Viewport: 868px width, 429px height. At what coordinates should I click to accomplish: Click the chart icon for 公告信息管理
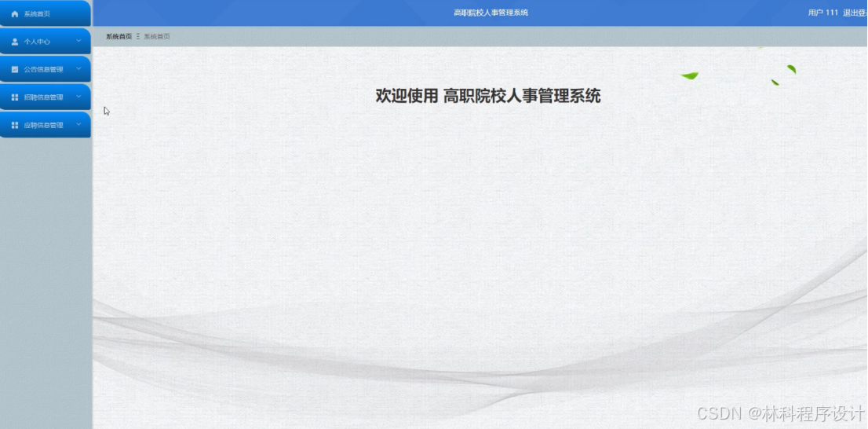[x=15, y=69]
